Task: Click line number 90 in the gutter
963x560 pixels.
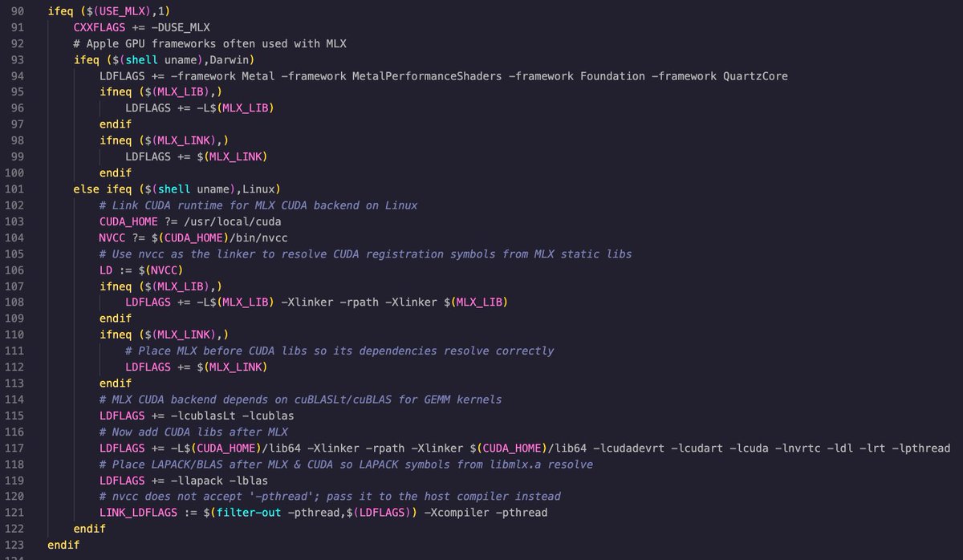Action: click(17, 11)
